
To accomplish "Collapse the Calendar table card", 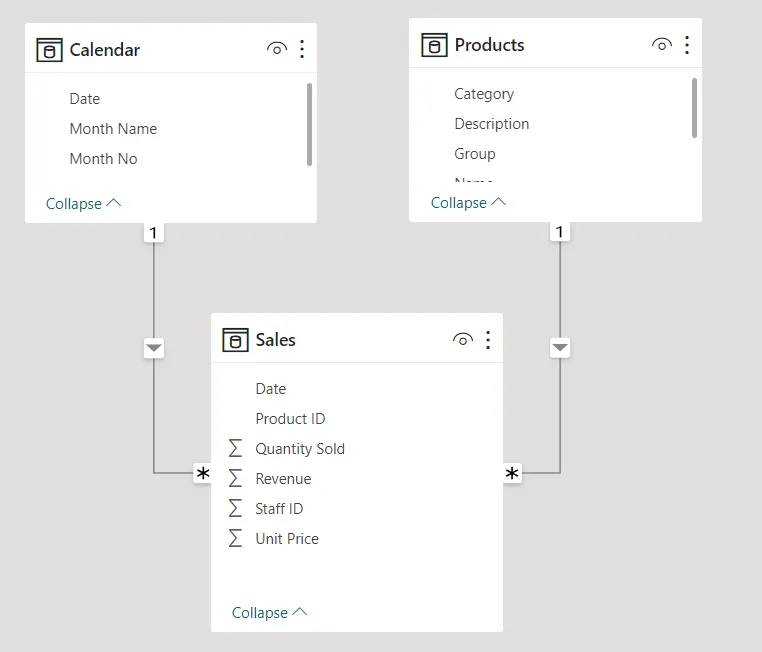I will (x=83, y=204).
